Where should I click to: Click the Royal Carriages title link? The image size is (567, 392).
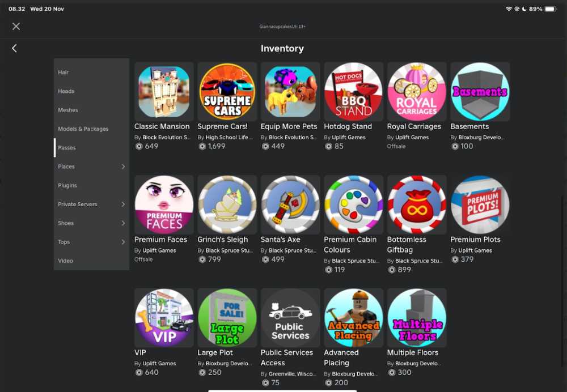tap(414, 126)
